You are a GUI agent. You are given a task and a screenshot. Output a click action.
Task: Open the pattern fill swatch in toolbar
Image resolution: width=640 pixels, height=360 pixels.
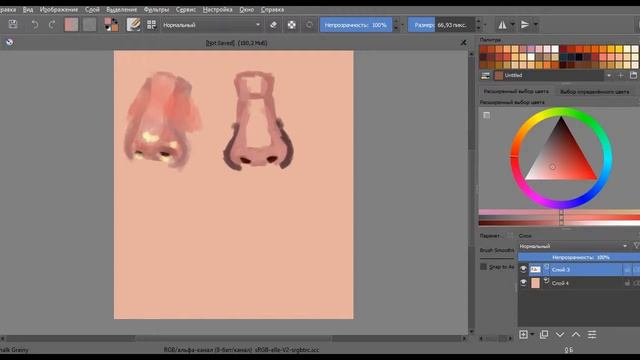[89, 25]
